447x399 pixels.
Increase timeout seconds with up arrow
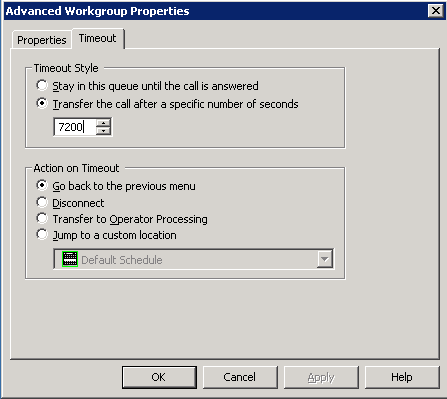point(103,123)
